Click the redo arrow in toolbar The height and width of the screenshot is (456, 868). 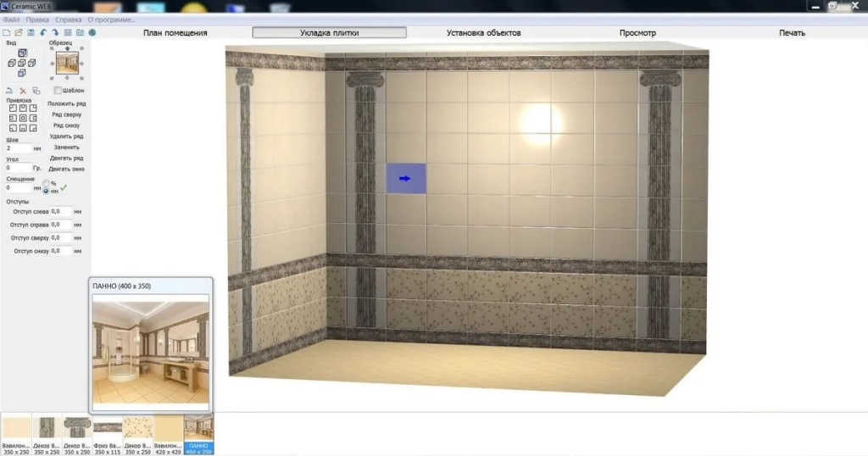(x=54, y=32)
